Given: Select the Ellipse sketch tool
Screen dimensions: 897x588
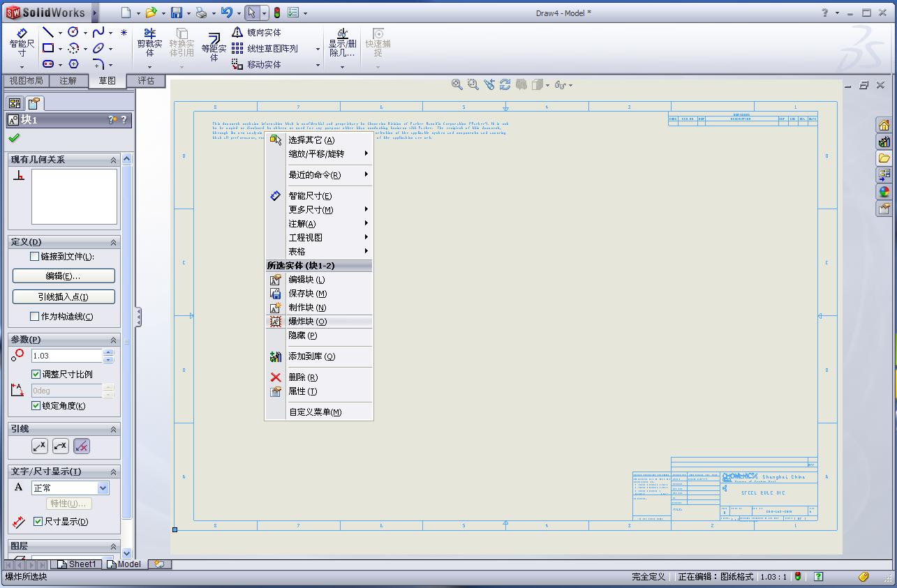Looking at the screenshot, I should coord(98,48).
